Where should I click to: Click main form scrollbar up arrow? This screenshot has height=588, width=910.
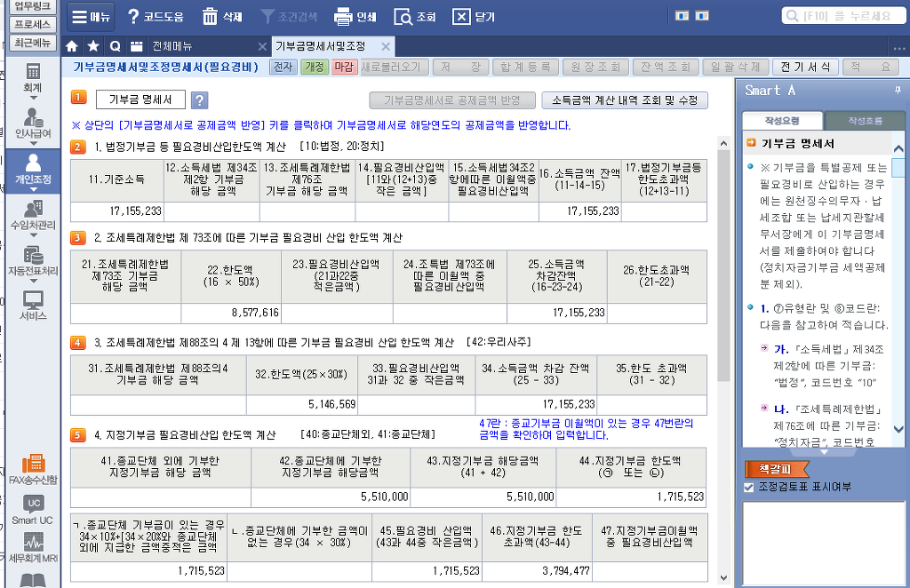[723, 143]
